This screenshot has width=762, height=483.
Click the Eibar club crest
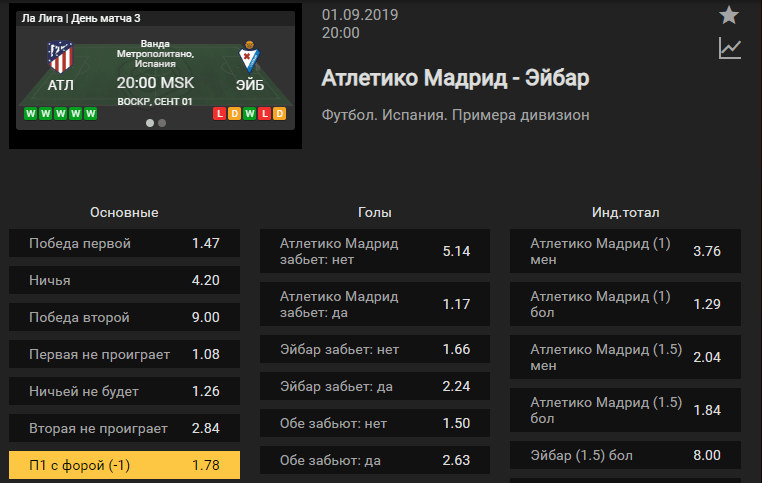(250, 57)
